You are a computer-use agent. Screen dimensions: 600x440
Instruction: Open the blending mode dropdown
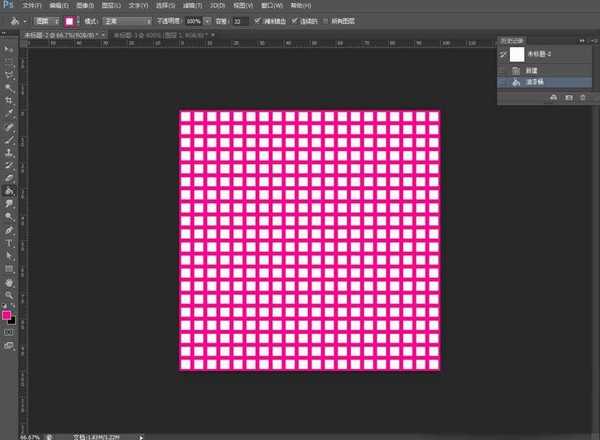(x=130, y=20)
